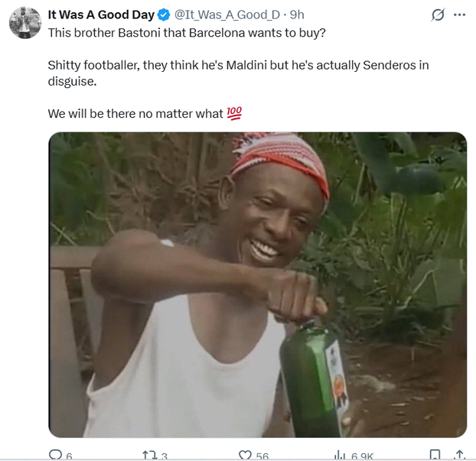476x461 pixels.
Task: Open the attached meme image
Action: (258, 284)
